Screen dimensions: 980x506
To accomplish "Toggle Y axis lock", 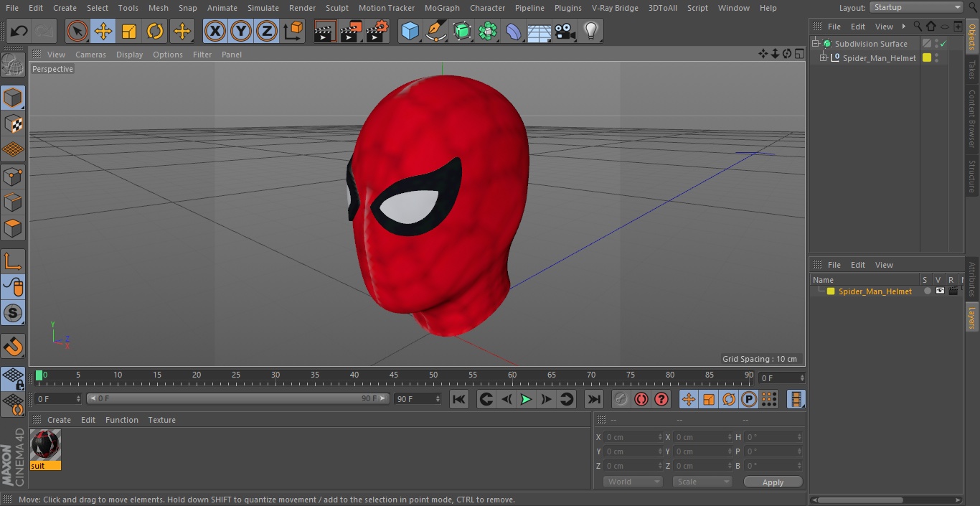I will tap(241, 31).
